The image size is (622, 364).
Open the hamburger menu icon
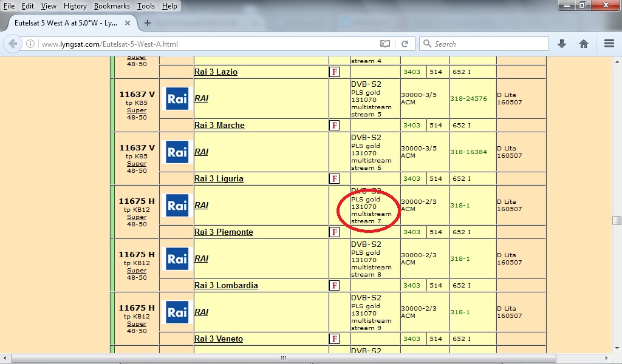pos(609,44)
